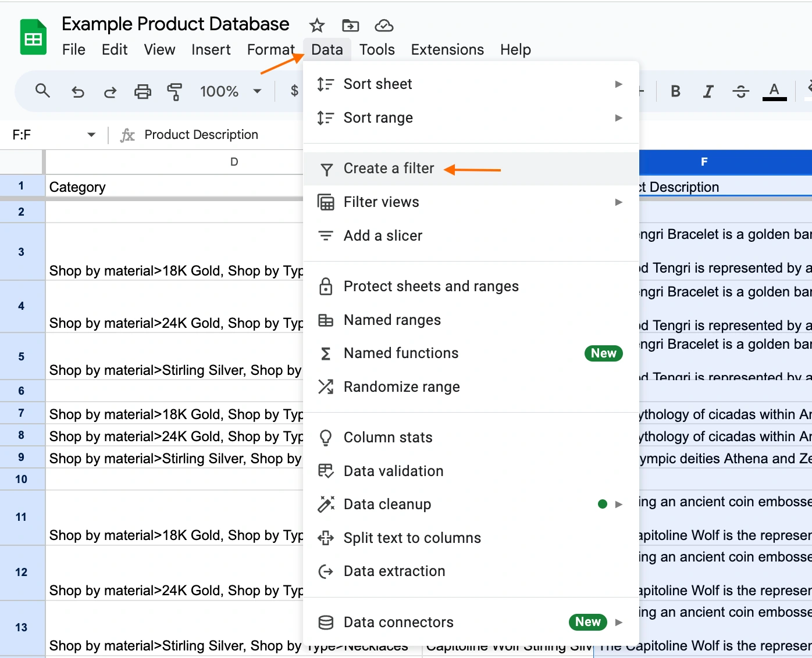This screenshot has width=812, height=658.
Task: Click the redo arrow
Action: [x=110, y=92]
